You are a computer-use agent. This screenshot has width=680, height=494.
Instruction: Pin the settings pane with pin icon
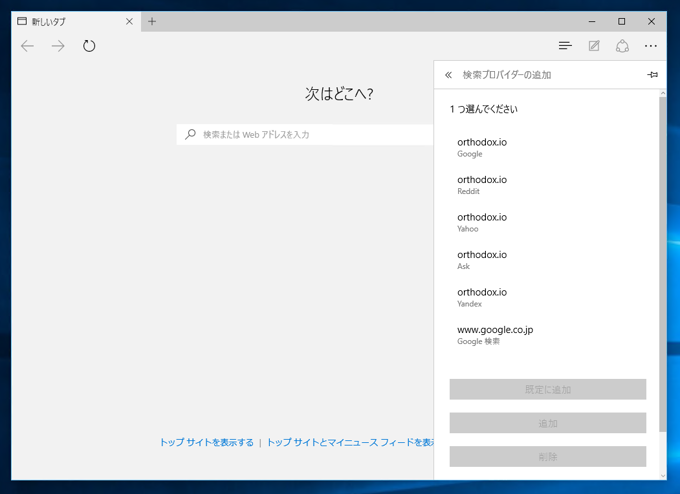pyautogui.click(x=652, y=75)
